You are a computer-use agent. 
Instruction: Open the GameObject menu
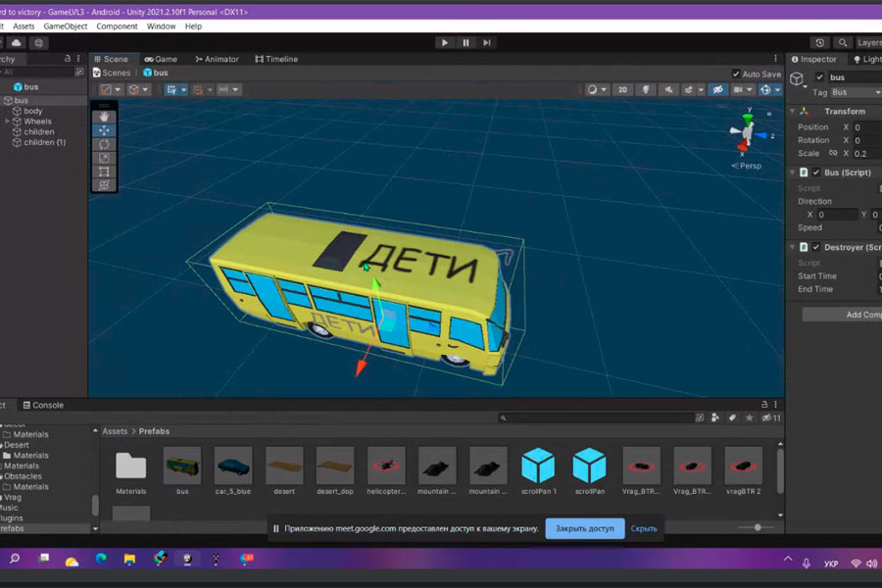[65, 26]
